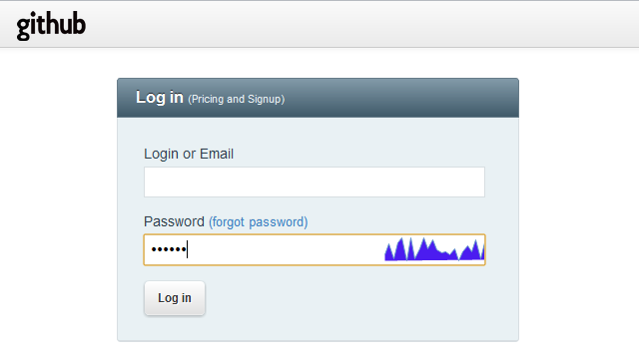Click the light blue panel area beside Log in button
639x364 pixels.
pos(346,299)
